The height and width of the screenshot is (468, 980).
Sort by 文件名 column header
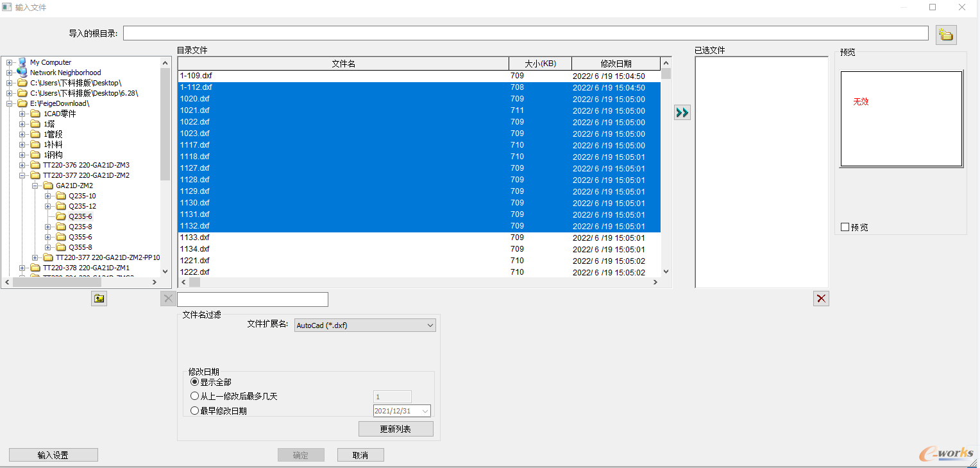point(343,64)
